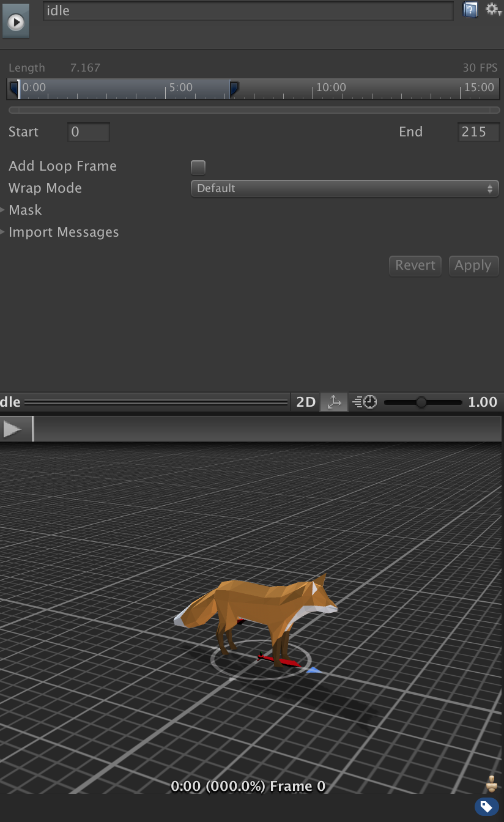Screen dimensions: 504x822
Task: Click the Revert button
Action: (415, 265)
